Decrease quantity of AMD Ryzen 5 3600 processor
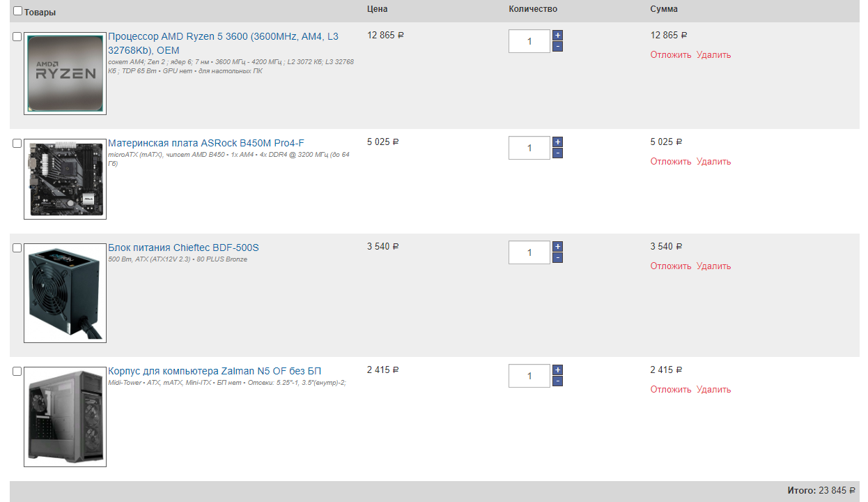868x502 pixels. pos(557,47)
